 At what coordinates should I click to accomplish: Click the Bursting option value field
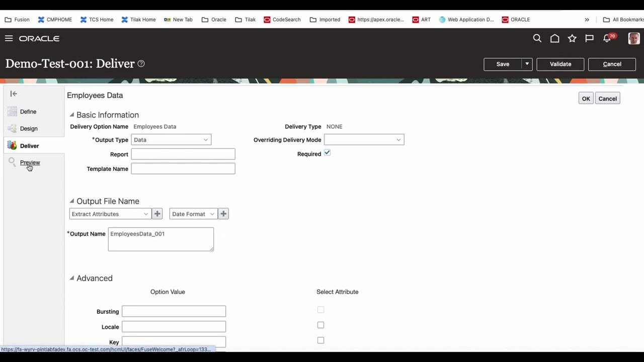(174, 311)
